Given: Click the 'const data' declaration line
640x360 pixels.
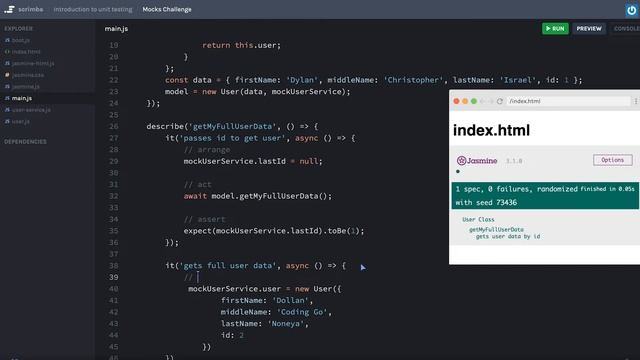Looking at the screenshot, I should pos(373,80).
